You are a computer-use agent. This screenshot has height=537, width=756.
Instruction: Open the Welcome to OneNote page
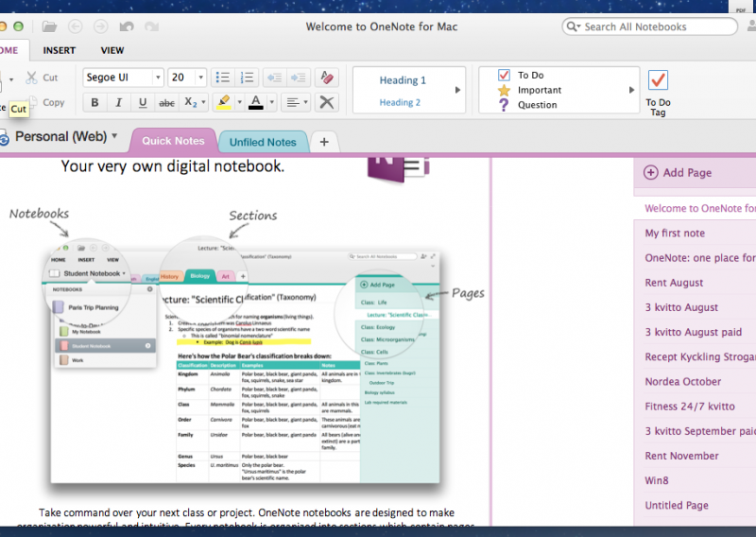696,208
